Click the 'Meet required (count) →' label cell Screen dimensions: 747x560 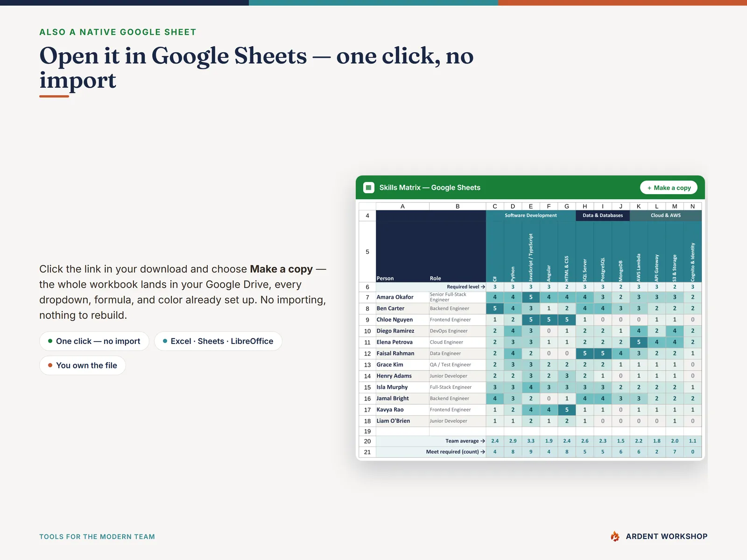click(431, 452)
